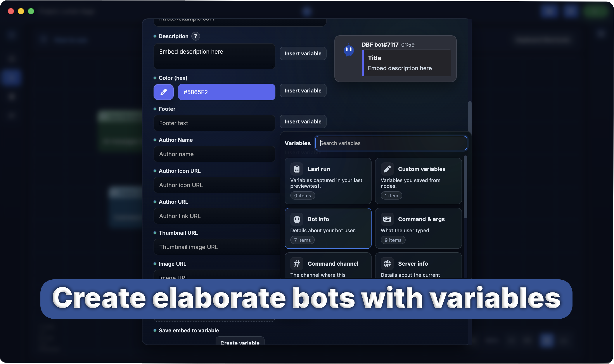Click the Server info globe icon
The image size is (614, 364).
click(x=387, y=264)
